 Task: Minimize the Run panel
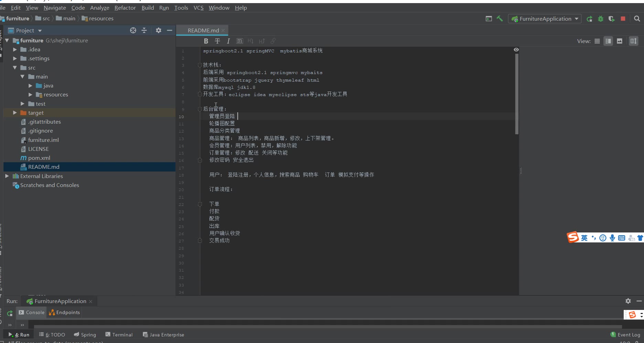point(639,301)
